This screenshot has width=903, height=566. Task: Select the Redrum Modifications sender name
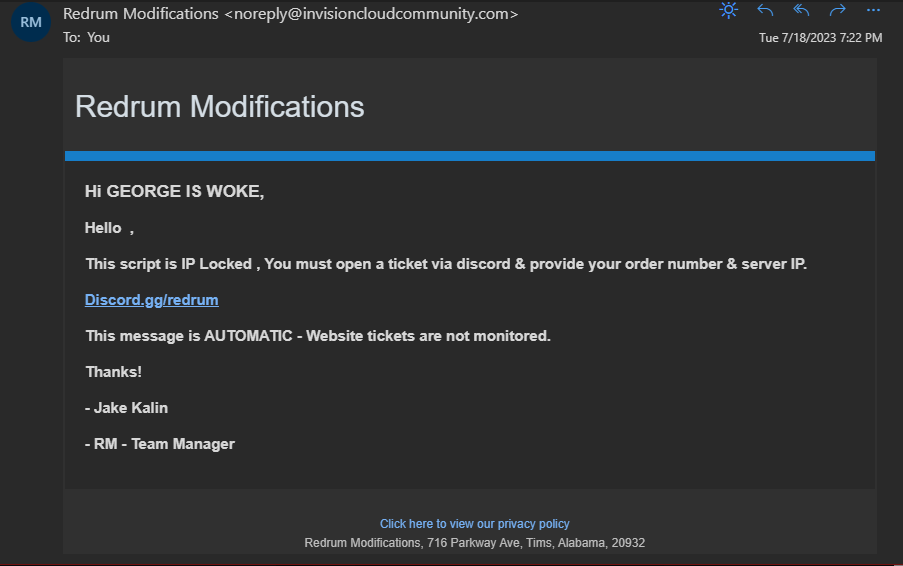140,14
